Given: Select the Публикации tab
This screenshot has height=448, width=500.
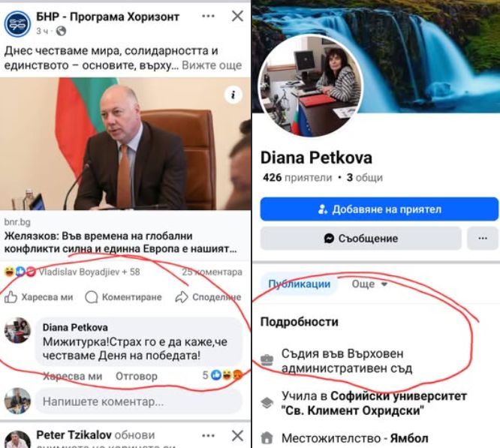Looking at the screenshot, I should pyautogui.click(x=299, y=284).
